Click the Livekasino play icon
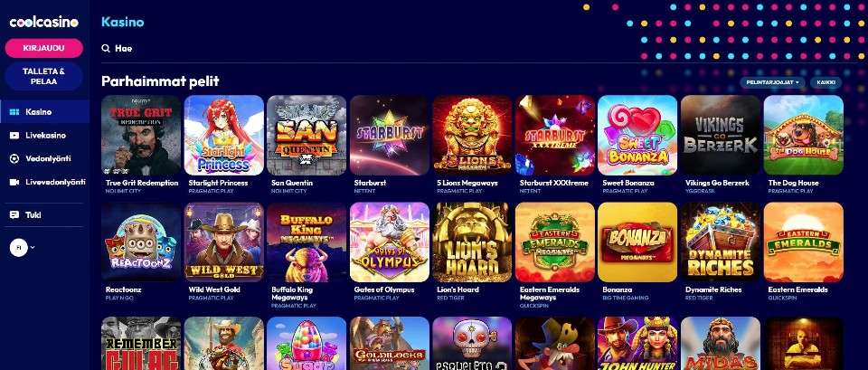Screen dimensions: 868x370 14,135
